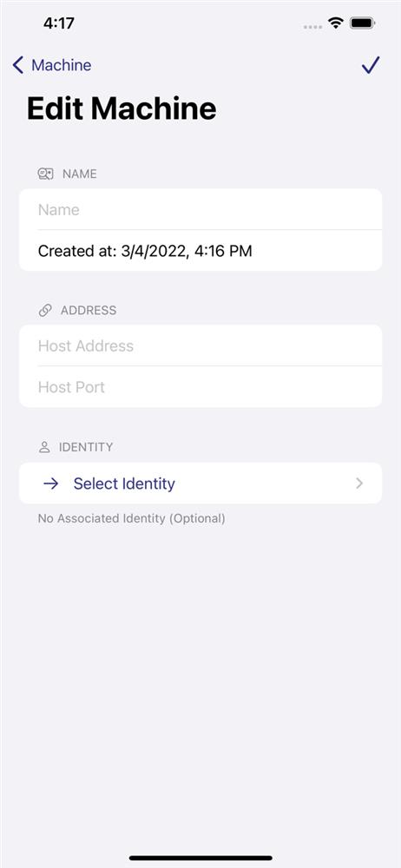Click the cellular signal dots indicator

tap(313, 26)
